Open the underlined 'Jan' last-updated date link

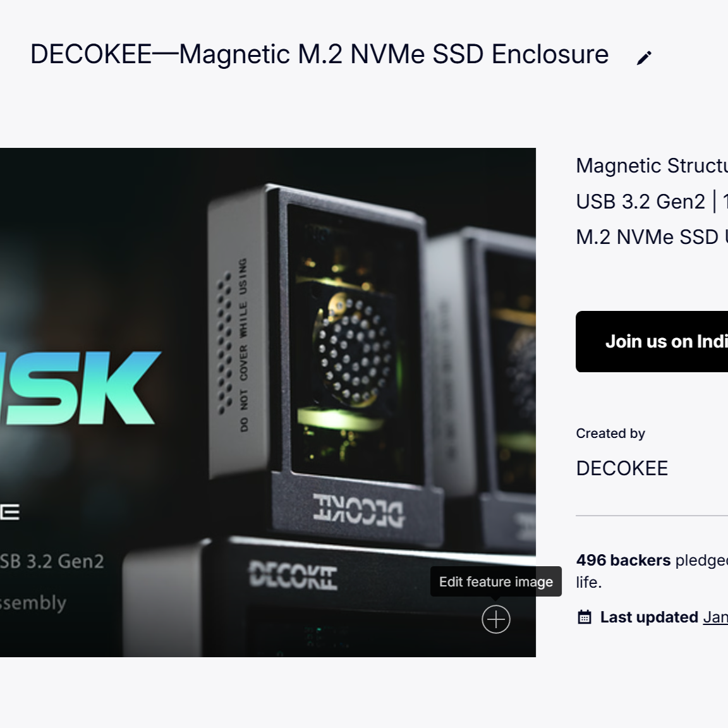(x=715, y=617)
